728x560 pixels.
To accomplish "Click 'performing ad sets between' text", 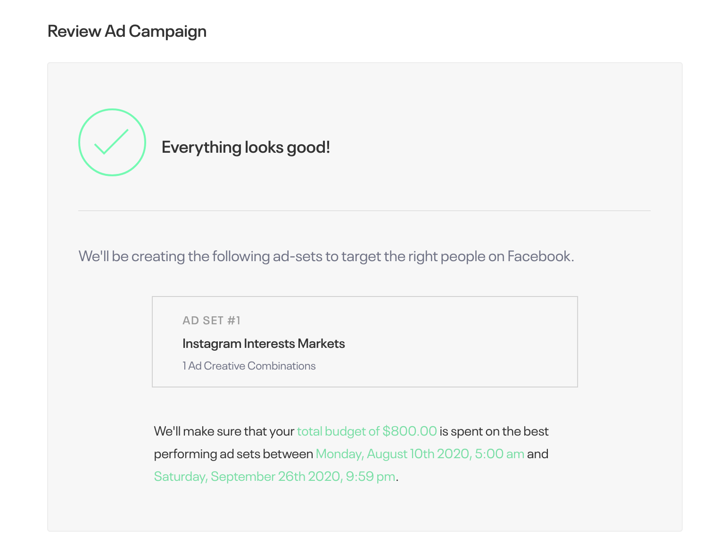I will point(233,454).
